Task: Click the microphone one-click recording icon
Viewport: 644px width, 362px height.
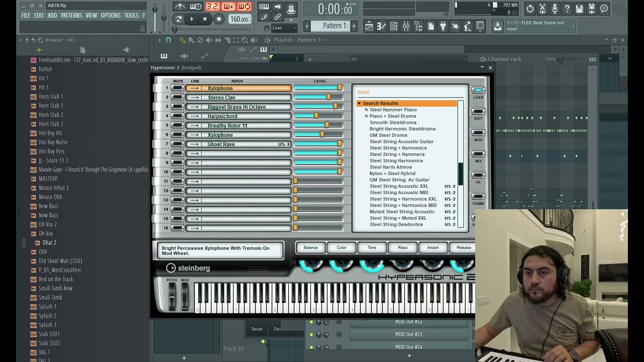Action: [x=554, y=9]
